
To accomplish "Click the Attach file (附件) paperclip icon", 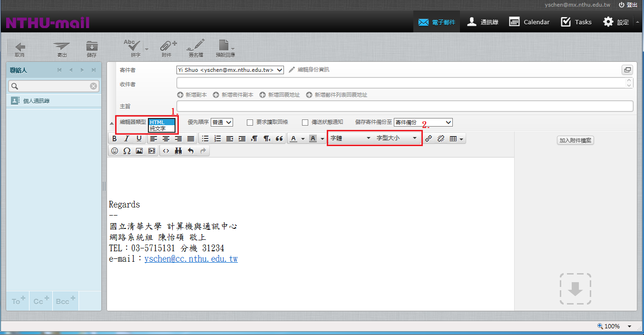I will (167, 47).
